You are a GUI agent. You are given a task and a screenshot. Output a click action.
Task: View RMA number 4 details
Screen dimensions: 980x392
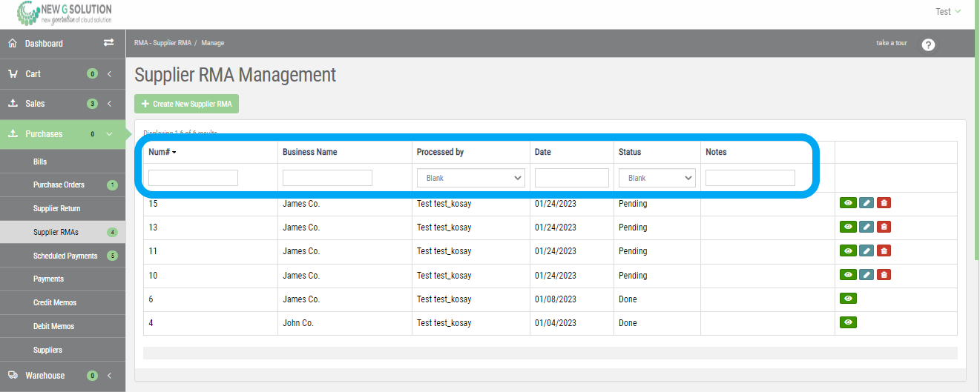pos(848,322)
